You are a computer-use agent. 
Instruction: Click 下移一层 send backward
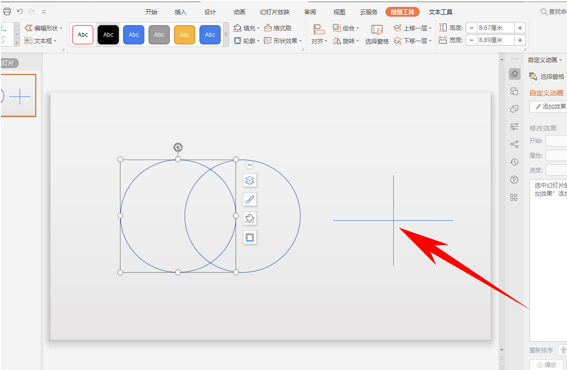413,41
